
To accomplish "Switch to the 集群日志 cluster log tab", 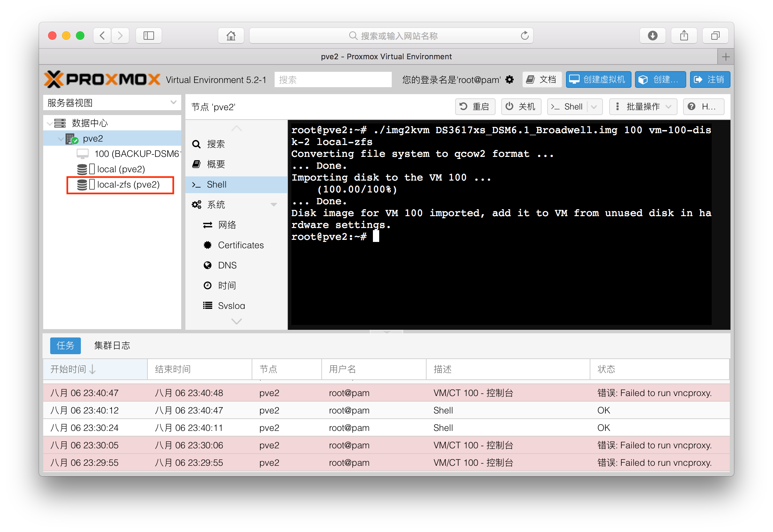I will (112, 345).
